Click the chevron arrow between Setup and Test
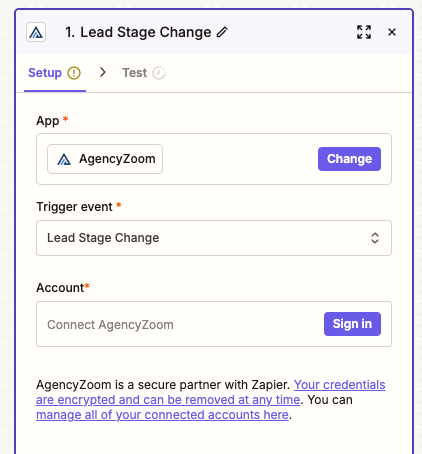Screen dimensions: 422x454 (x=103, y=72)
